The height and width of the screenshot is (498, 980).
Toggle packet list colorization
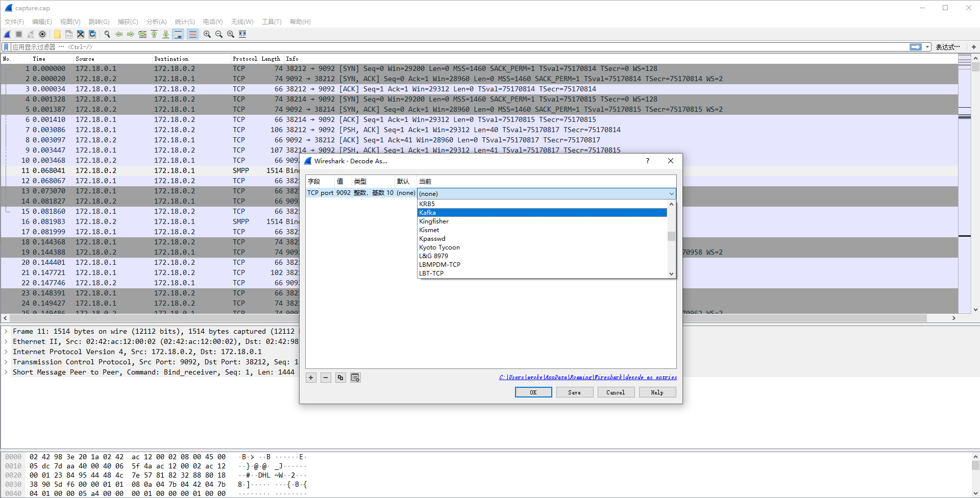(x=192, y=34)
